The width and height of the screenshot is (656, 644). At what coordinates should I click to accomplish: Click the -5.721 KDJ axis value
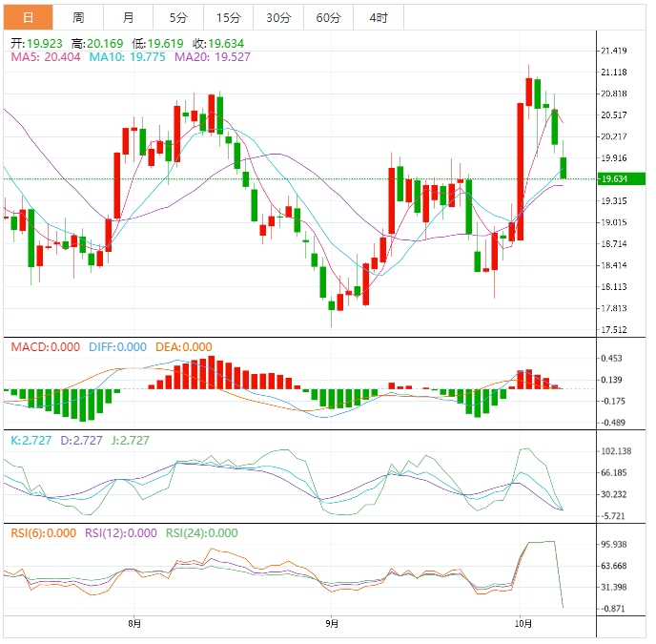pos(612,516)
